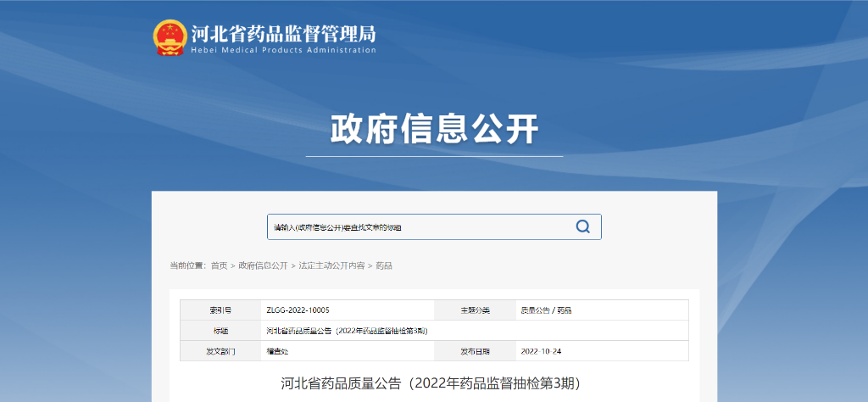
Task: Open the 首页 breadcrumb link
Action: pyautogui.click(x=219, y=265)
